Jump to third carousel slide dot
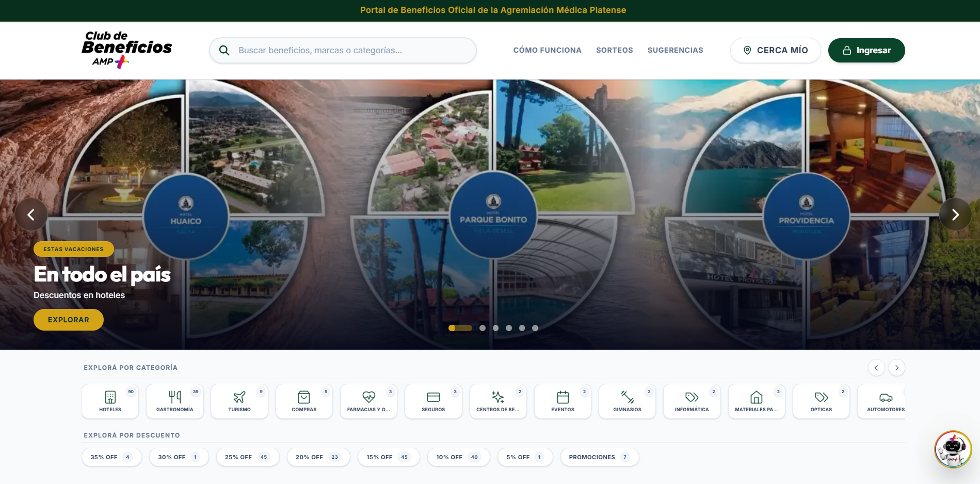 (495, 328)
